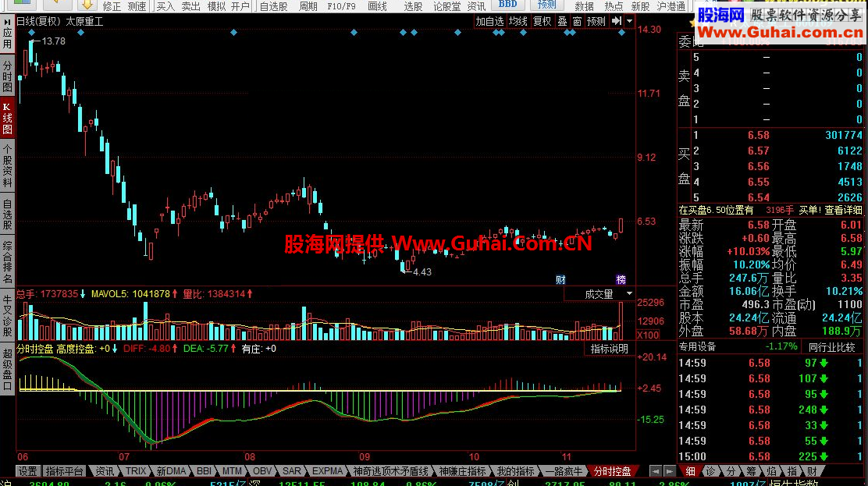The width and height of the screenshot is (868, 486).
Task: Open the 选股 menu
Action: [x=413, y=6]
